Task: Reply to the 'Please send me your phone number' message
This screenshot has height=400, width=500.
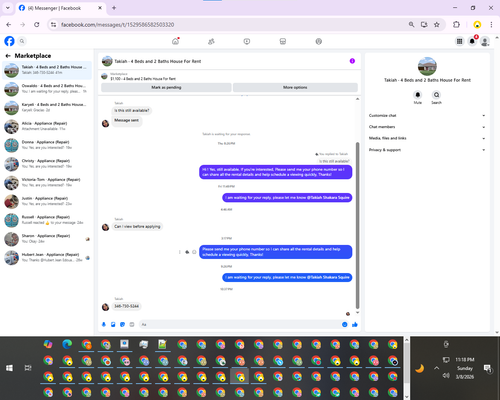Action: 187,252
